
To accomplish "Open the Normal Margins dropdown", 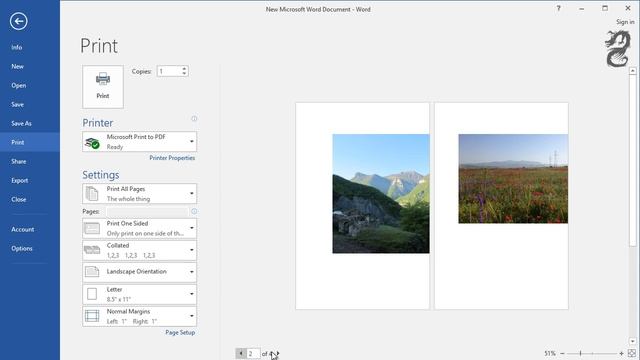I will click(x=140, y=316).
